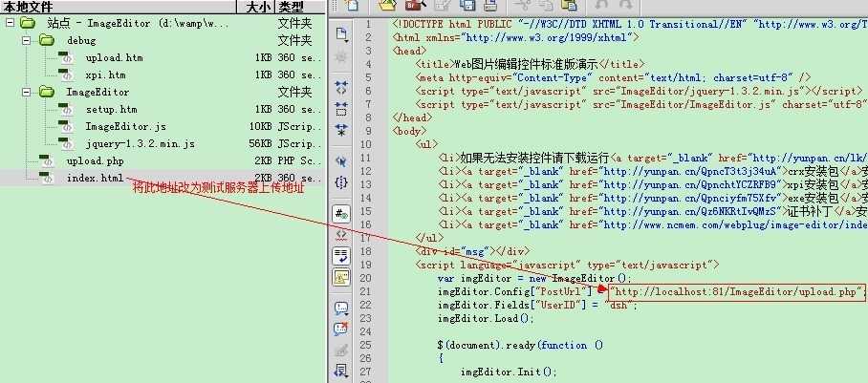The height and width of the screenshot is (383, 868).
Task: Open Browse in Bridge toolbar icon
Action: point(415,5)
